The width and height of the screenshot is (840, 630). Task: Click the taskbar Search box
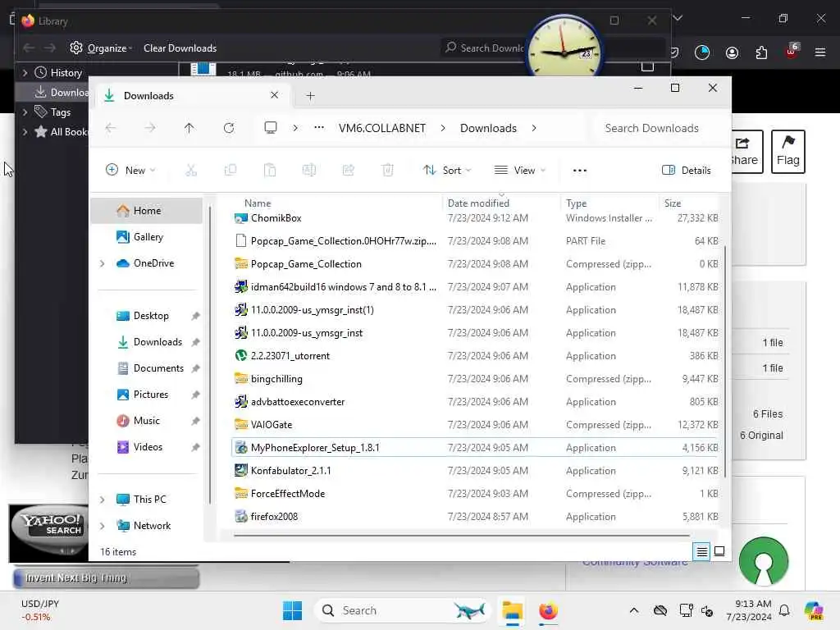(x=402, y=610)
